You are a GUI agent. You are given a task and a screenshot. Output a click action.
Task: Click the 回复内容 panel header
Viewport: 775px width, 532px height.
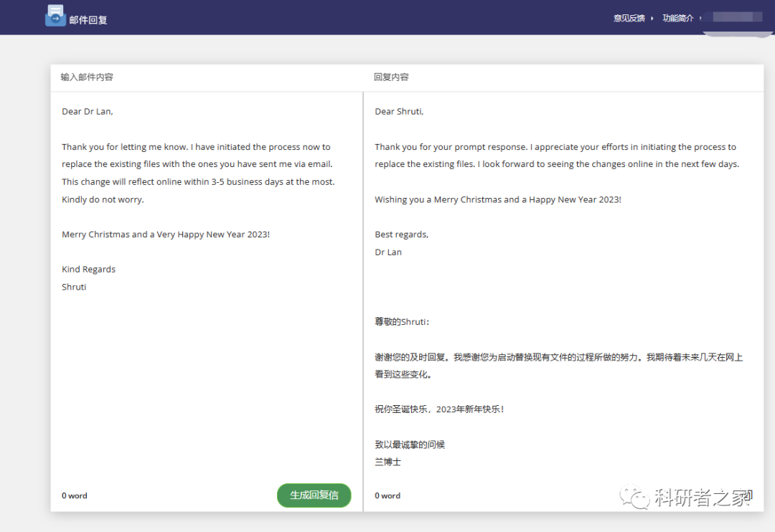point(391,77)
